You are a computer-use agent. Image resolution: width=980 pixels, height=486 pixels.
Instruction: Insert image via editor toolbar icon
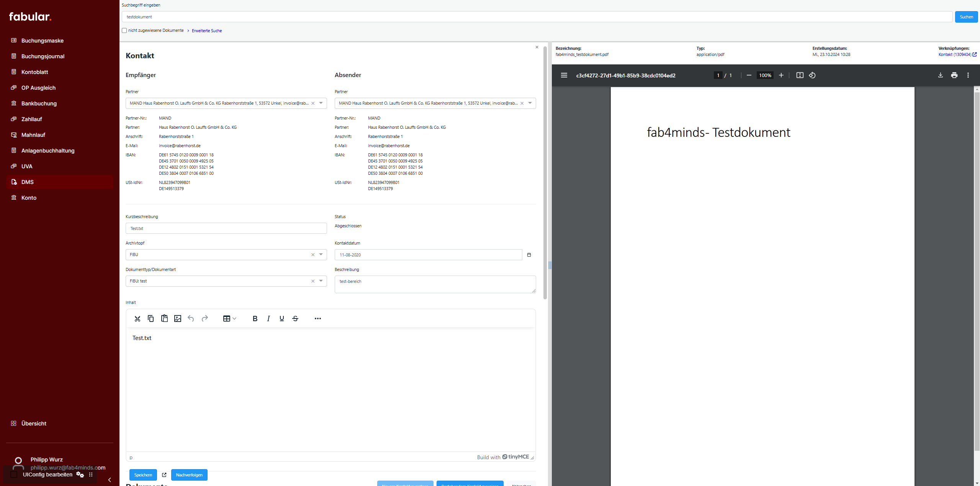(x=178, y=319)
